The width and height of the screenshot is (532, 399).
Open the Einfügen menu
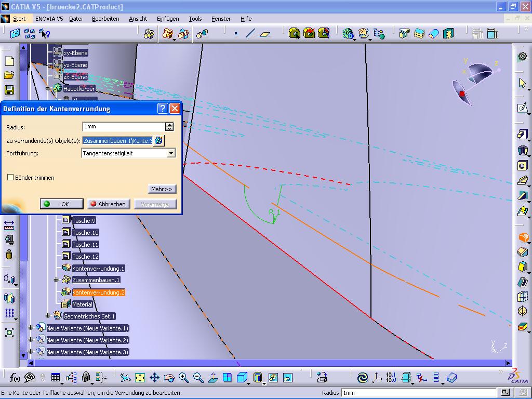coord(168,19)
